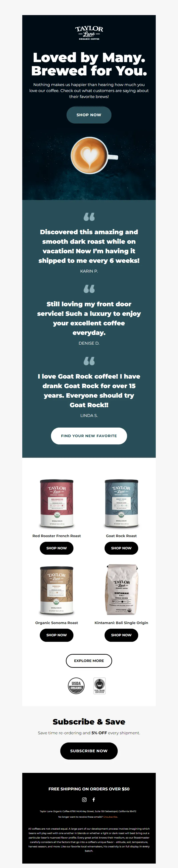Select the Red Rooster French Roast can image

pos(57,503)
